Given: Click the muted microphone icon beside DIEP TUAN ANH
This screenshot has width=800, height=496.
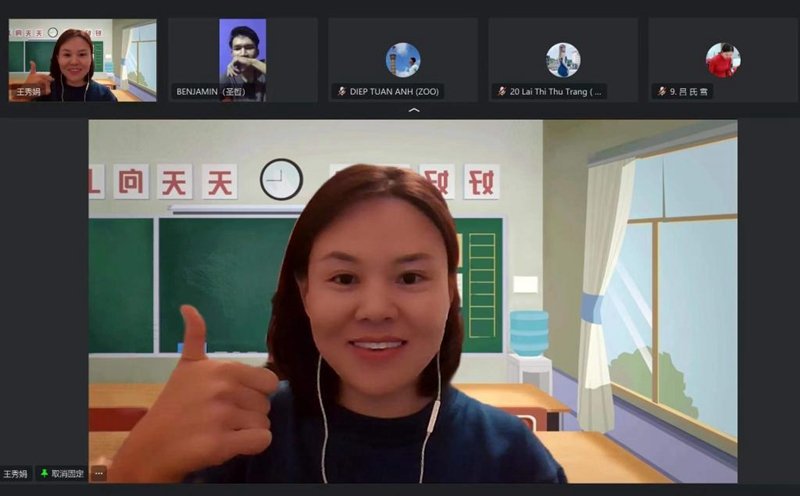Looking at the screenshot, I should point(342,91).
